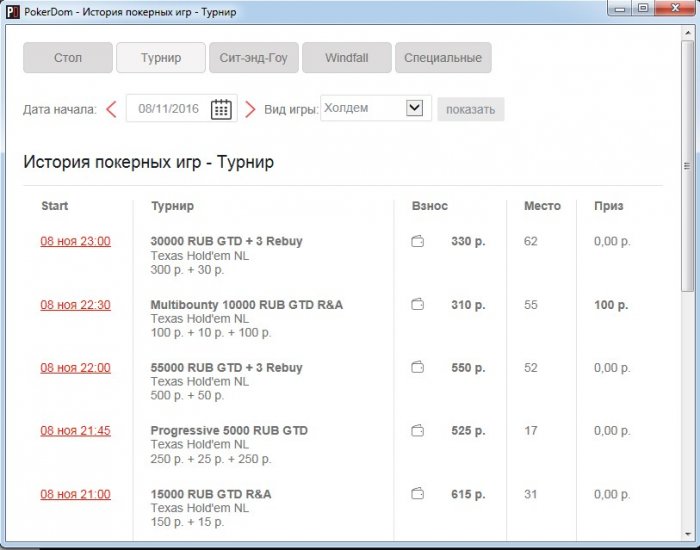
Task: Open the Windfall tab
Action: point(346,58)
